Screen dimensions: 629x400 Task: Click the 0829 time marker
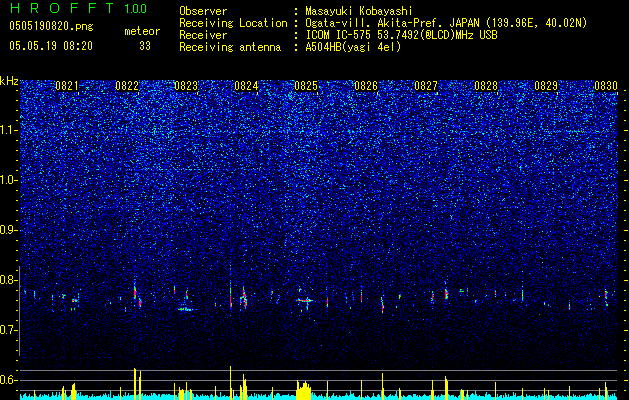[x=546, y=86]
